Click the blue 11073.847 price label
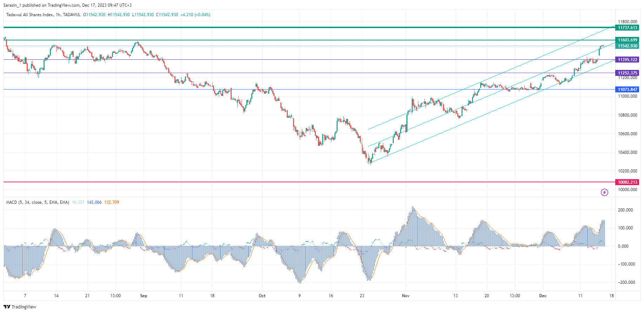The height and width of the screenshot is (313, 644). [x=628, y=90]
